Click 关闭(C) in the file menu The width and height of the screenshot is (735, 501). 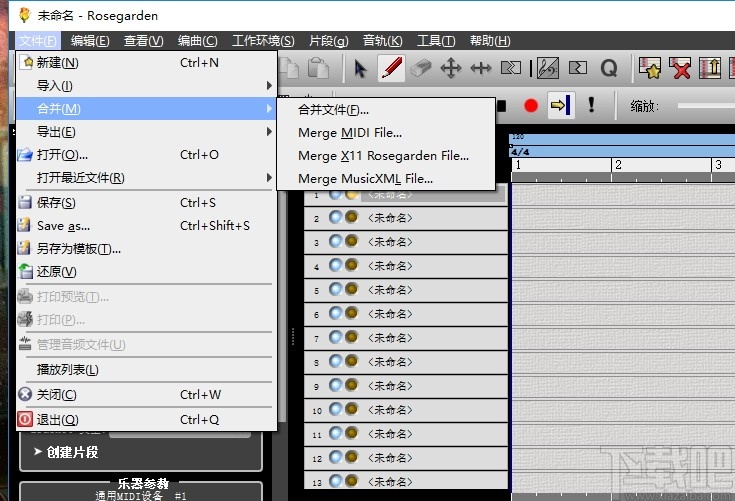pos(146,395)
